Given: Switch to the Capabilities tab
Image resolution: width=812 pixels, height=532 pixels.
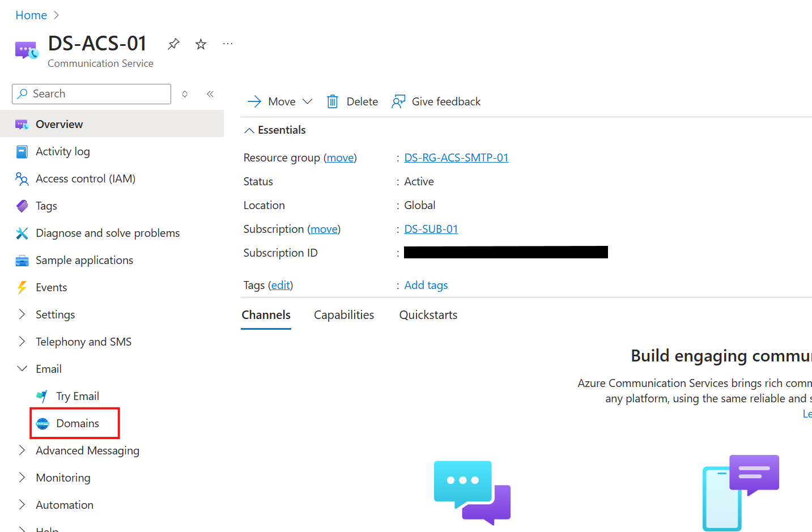Looking at the screenshot, I should [x=344, y=315].
